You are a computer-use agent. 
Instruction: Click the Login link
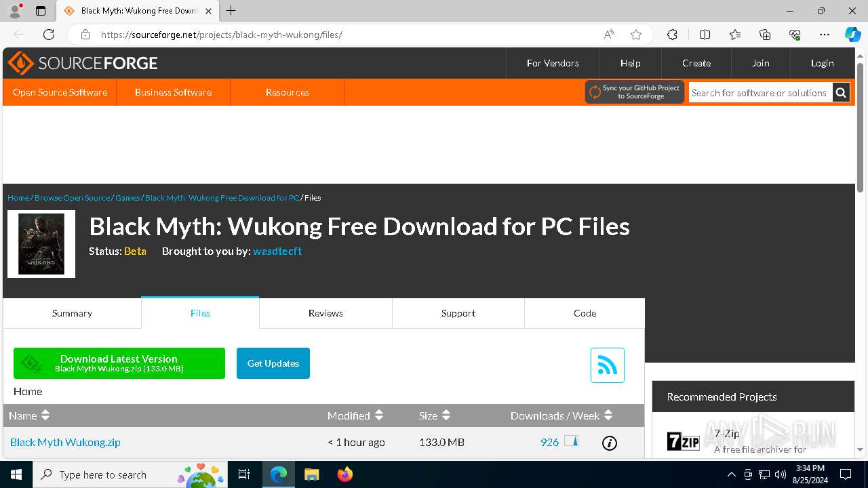(822, 63)
